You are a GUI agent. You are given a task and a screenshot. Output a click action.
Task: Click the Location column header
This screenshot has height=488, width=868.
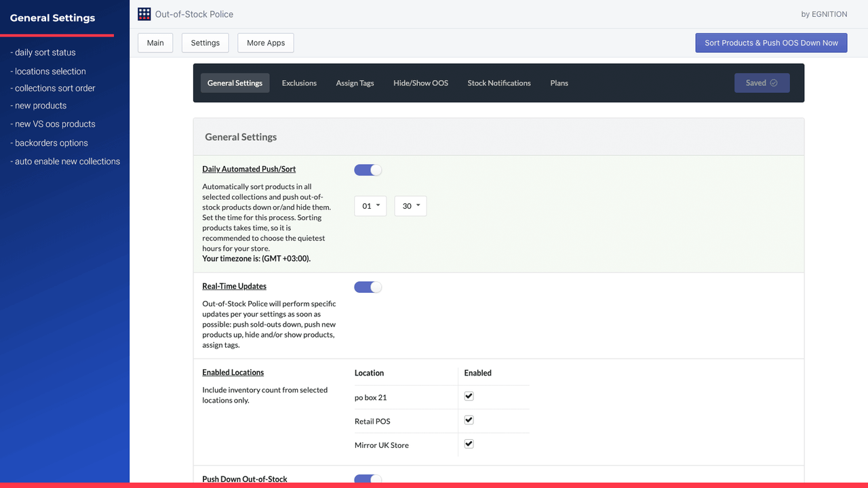pos(369,373)
